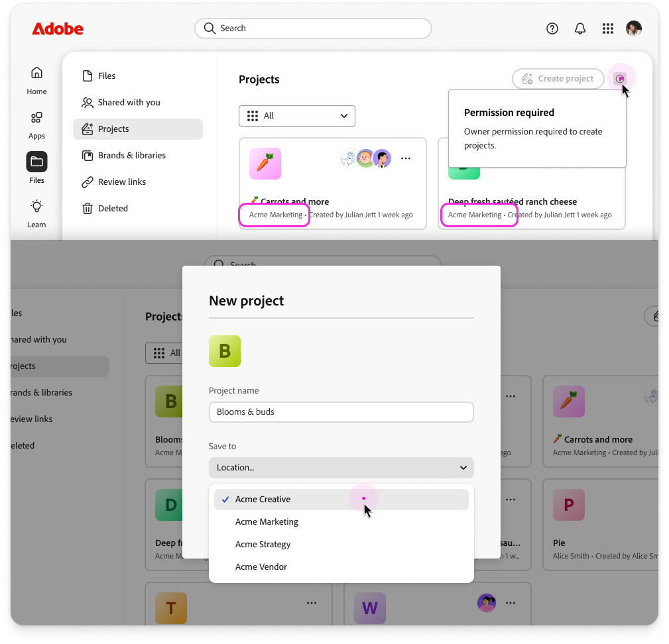The image size is (669, 644).
Task: Open the apps grid switcher icon
Action: pos(607,28)
